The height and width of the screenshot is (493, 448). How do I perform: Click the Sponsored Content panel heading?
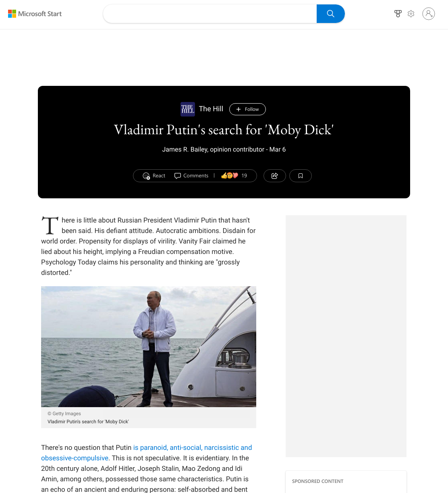[317, 481]
